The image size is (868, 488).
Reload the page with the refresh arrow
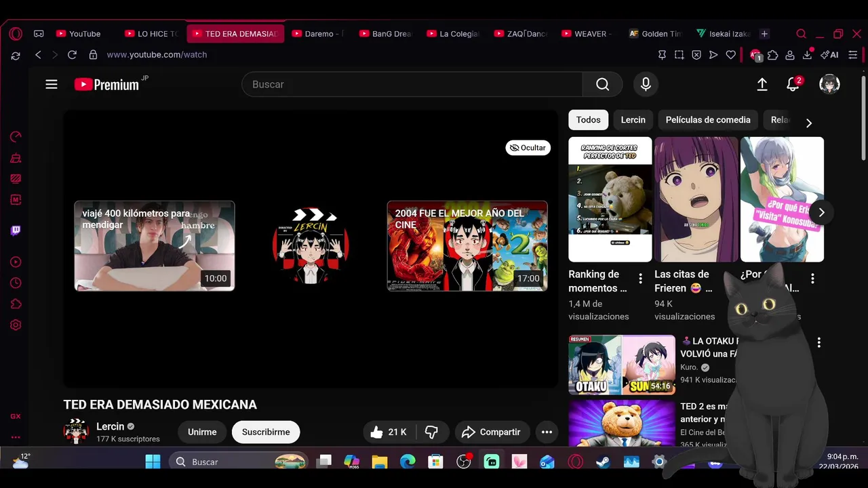coord(72,55)
